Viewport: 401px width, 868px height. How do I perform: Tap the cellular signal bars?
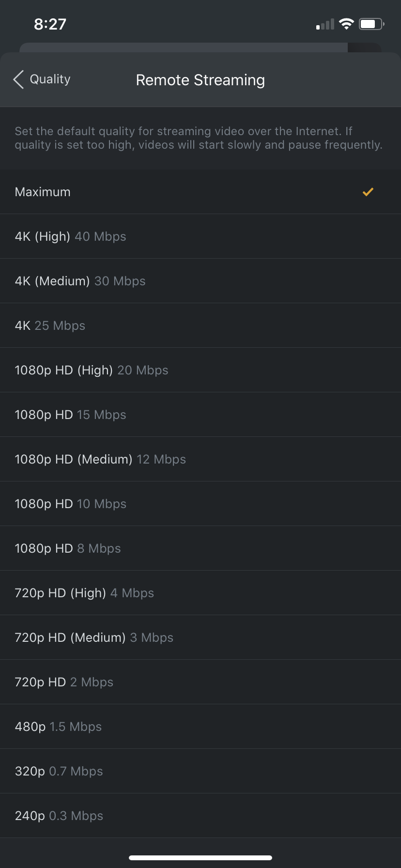point(325,24)
